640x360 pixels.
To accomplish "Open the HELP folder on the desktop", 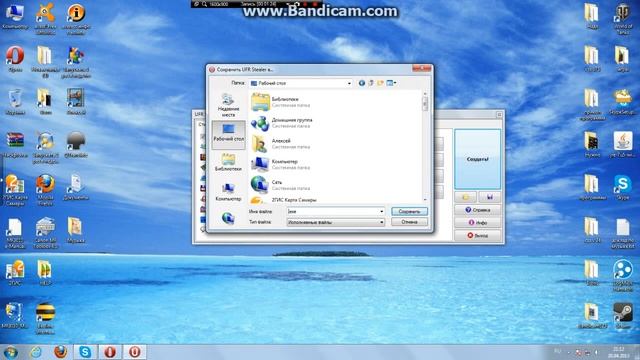I will click(x=45, y=273).
